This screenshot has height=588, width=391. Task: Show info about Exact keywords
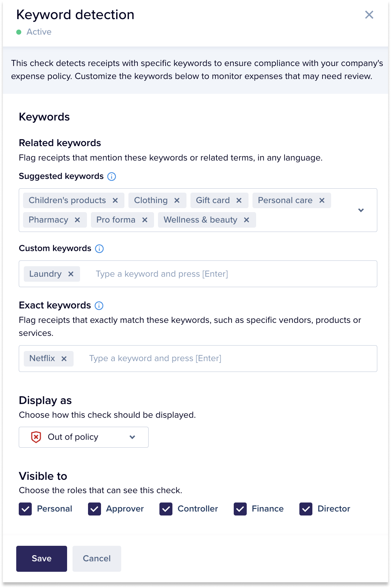(99, 306)
